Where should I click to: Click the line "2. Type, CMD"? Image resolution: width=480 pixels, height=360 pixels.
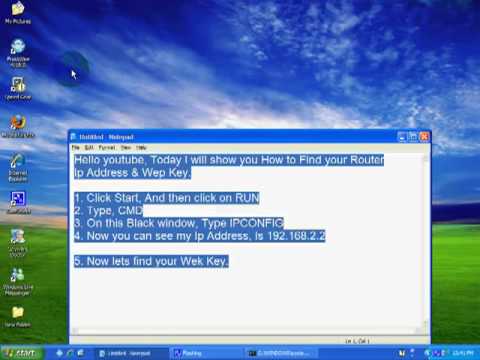click(x=108, y=211)
